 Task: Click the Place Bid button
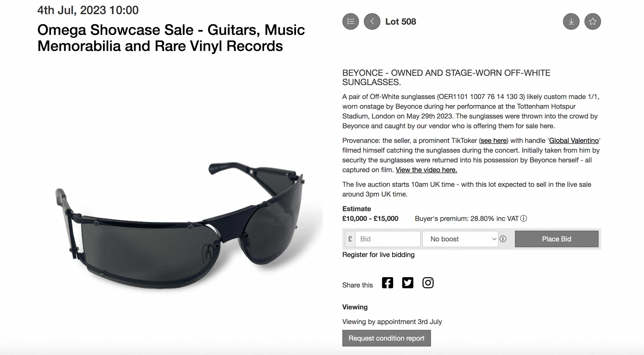(557, 239)
